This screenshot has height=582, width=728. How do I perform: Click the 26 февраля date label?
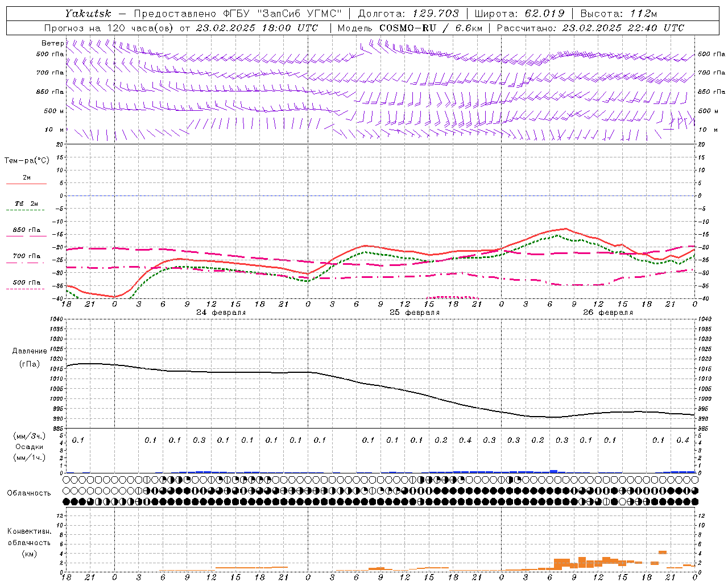pos(608,313)
